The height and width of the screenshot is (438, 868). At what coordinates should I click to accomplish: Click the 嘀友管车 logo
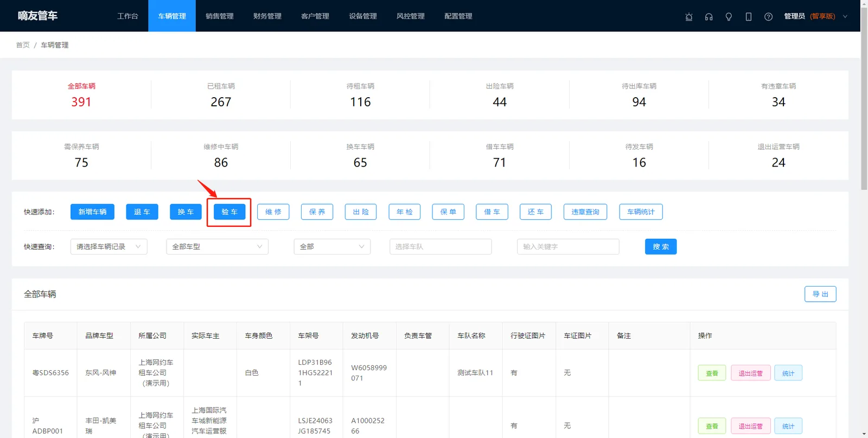37,16
